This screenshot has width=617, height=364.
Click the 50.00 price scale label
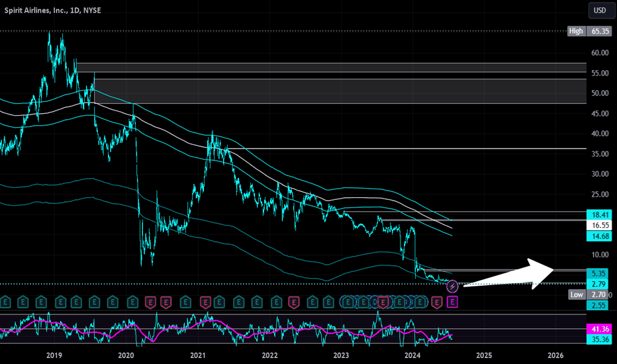pyautogui.click(x=600, y=93)
